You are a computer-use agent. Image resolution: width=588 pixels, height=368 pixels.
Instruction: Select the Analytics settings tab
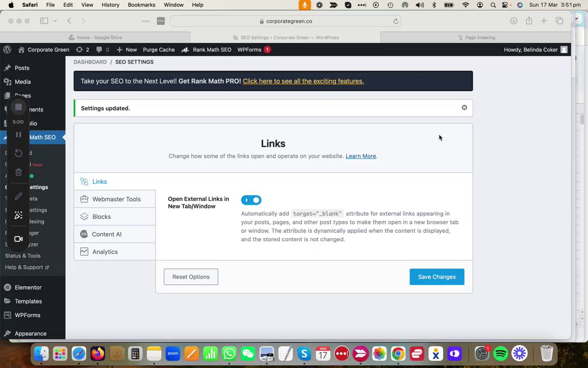[x=114, y=252]
